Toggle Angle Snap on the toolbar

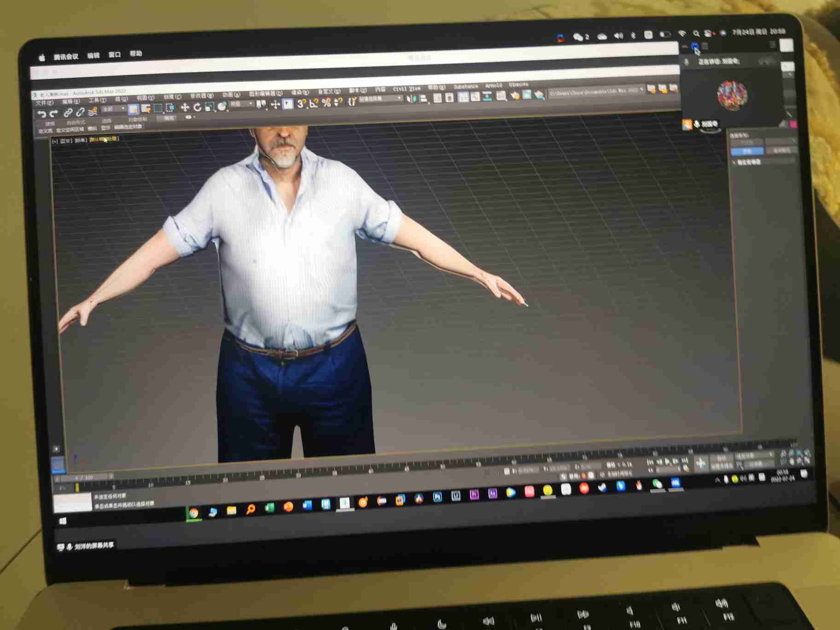point(314,103)
